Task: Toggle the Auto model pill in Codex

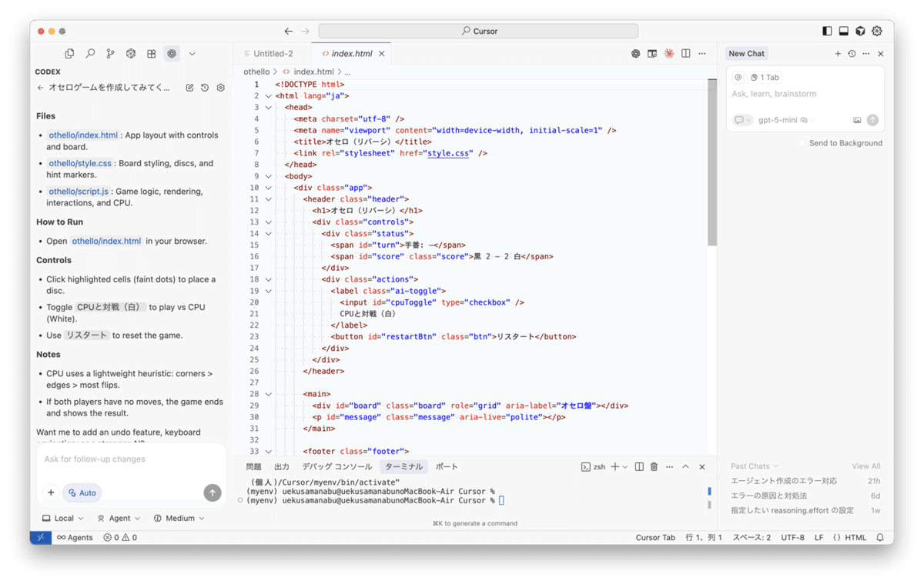Action: [x=82, y=492]
